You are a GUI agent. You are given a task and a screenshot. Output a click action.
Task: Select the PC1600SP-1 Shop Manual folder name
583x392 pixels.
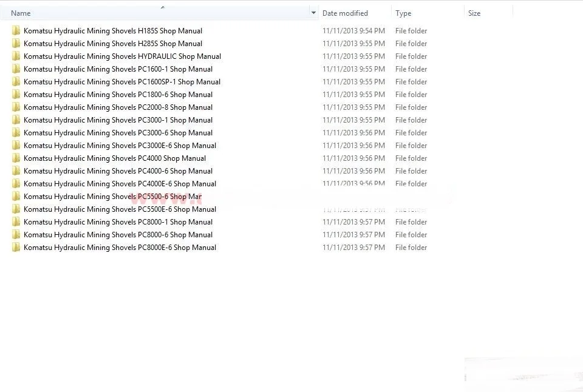122,82
